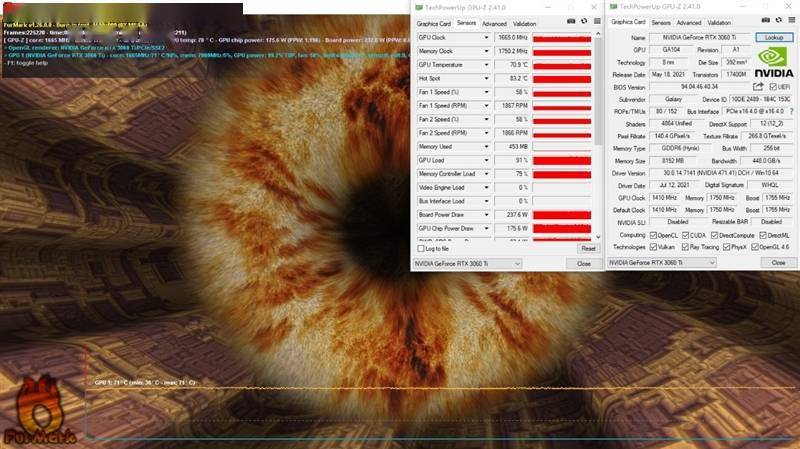
Task: Click screenshot camera icon in Sensors window
Action: (571, 21)
